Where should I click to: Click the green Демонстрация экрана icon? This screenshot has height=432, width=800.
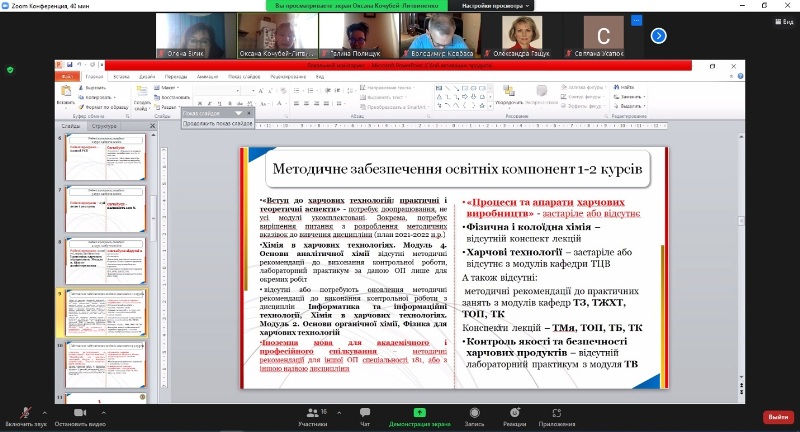click(x=419, y=412)
